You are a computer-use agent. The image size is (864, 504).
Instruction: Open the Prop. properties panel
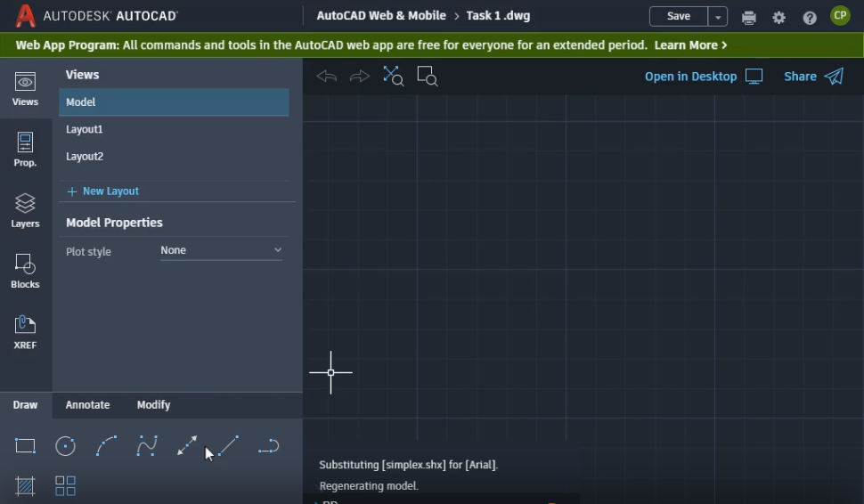pos(25,150)
